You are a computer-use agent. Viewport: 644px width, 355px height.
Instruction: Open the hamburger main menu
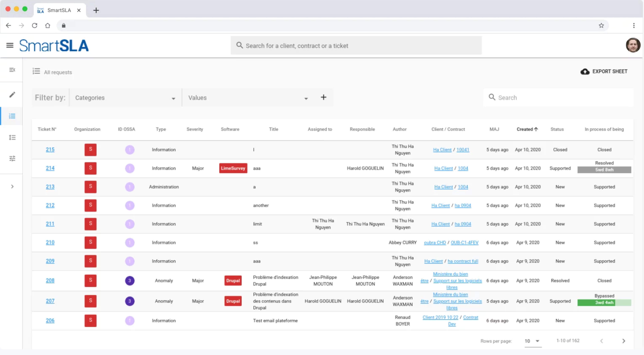pyautogui.click(x=10, y=45)
